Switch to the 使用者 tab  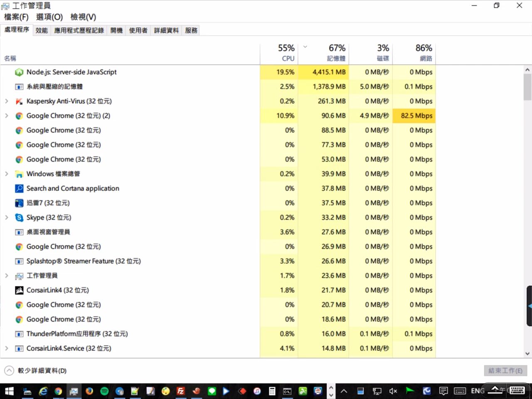138,30
